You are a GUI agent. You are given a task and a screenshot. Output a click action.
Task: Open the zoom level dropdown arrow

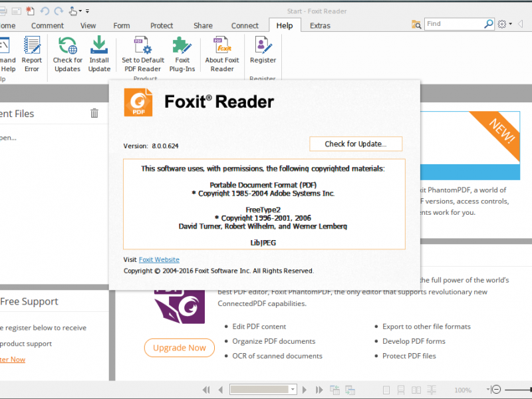pyautogui.click(x=488, y=389)
